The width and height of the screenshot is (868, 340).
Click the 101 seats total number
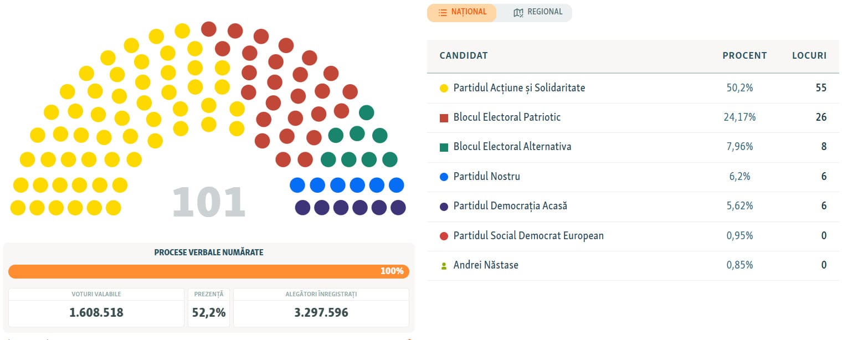(209, 202)
